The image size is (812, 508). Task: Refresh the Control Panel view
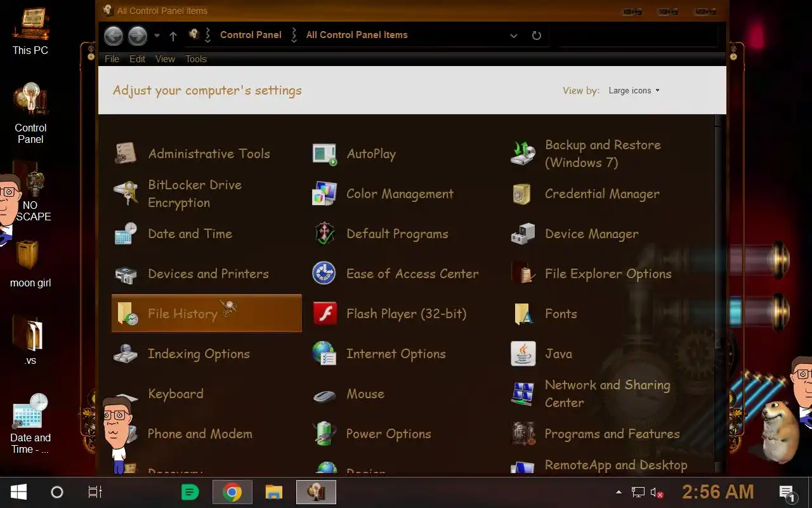pos(537,36)
